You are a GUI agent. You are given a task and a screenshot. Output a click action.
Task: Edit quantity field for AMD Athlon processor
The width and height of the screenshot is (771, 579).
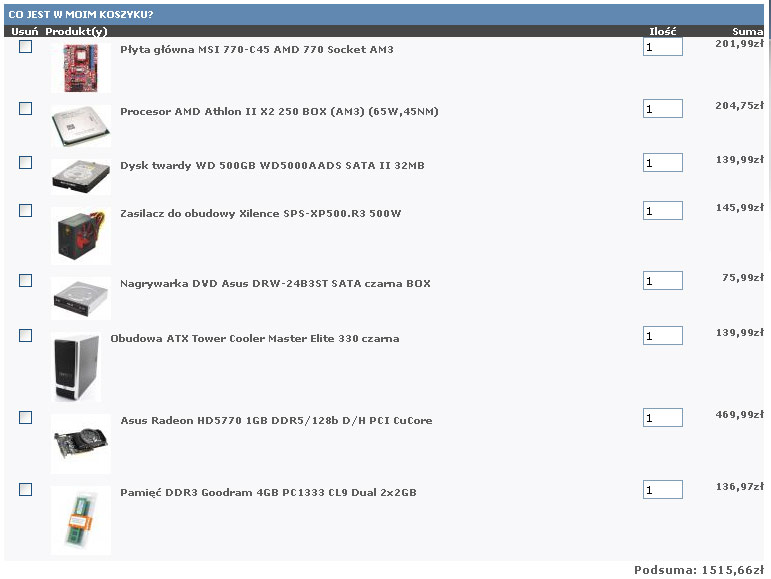[x=663, y=109]
